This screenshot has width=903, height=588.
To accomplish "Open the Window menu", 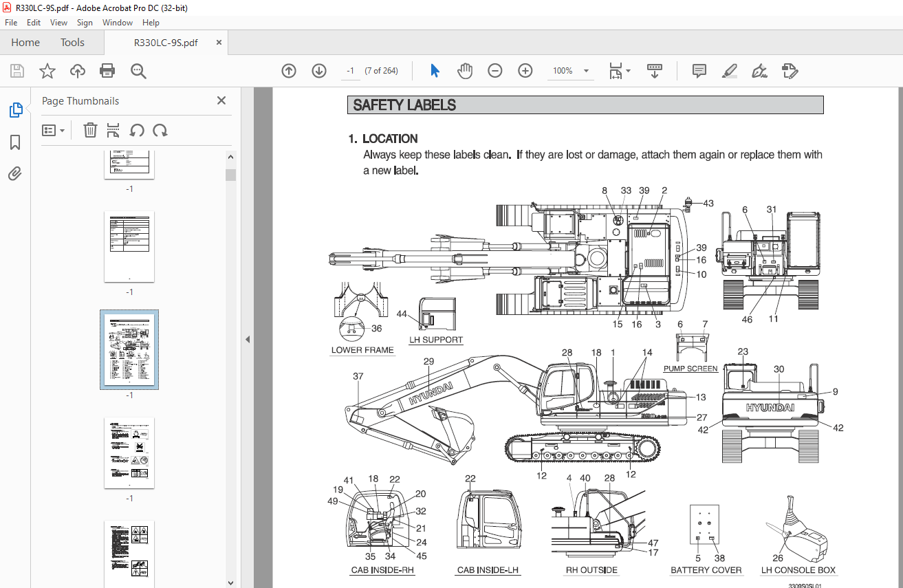I will click(x=118, y=23).
